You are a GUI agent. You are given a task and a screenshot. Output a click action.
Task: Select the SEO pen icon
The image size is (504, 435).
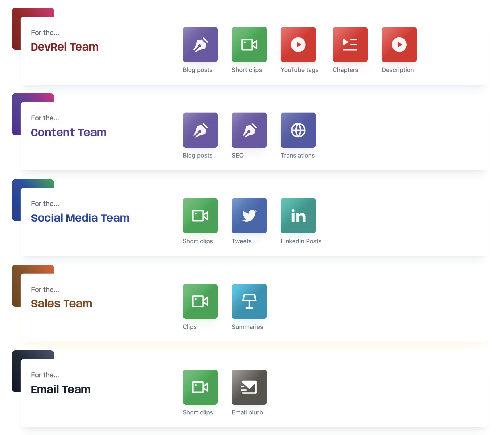coord(249,130)
